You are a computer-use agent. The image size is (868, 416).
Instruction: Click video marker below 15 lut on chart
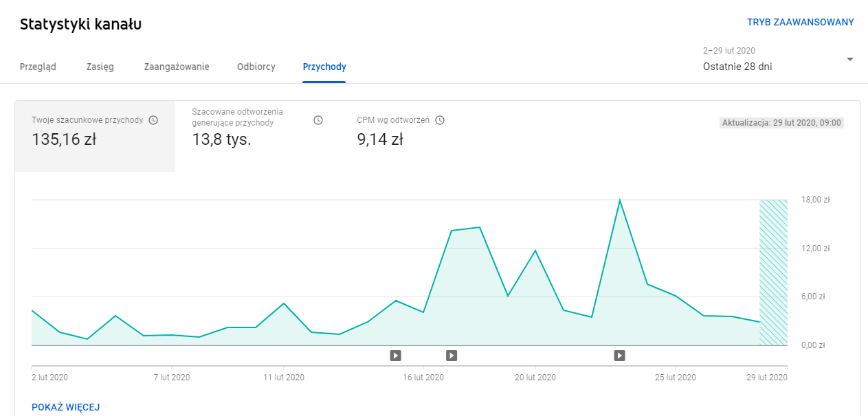pos(395,355)
